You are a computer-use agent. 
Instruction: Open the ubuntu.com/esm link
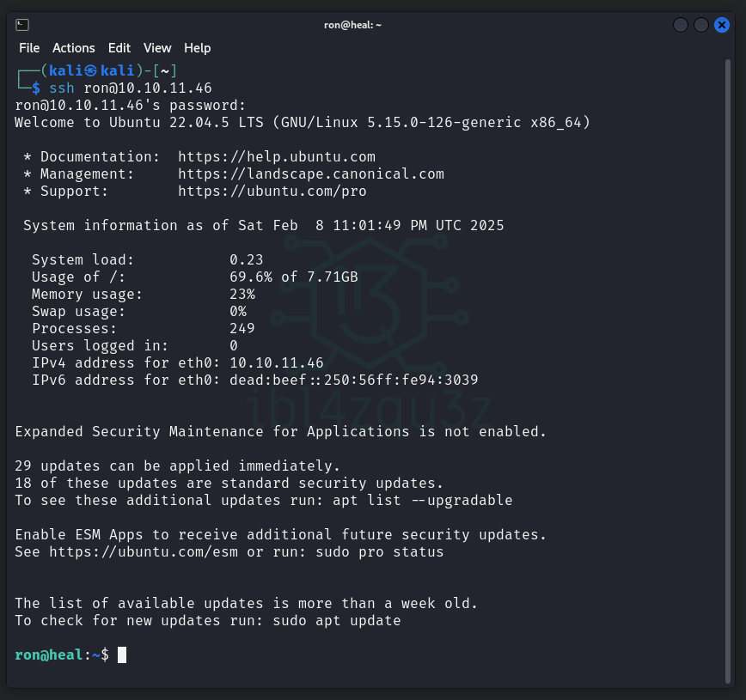[x=144, y=552]
